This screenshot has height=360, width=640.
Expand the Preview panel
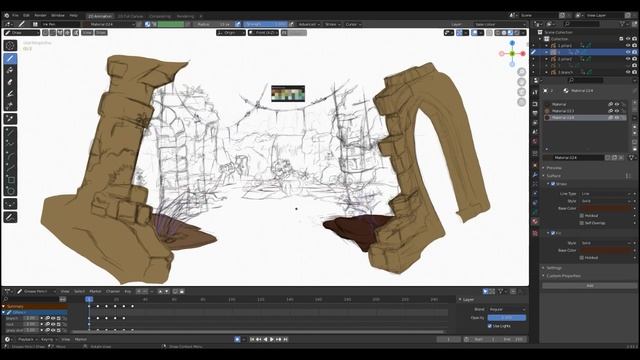[x=553, y=168]
